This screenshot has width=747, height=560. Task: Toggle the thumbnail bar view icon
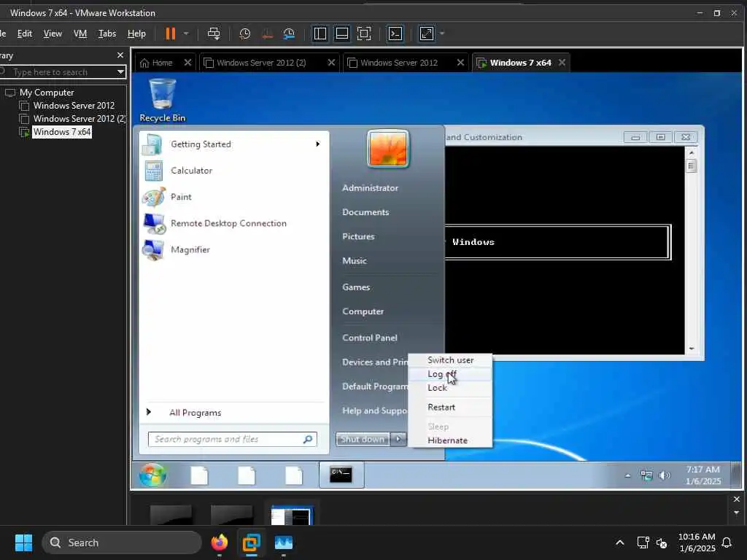pyautogui.click(x=342, y=34)
